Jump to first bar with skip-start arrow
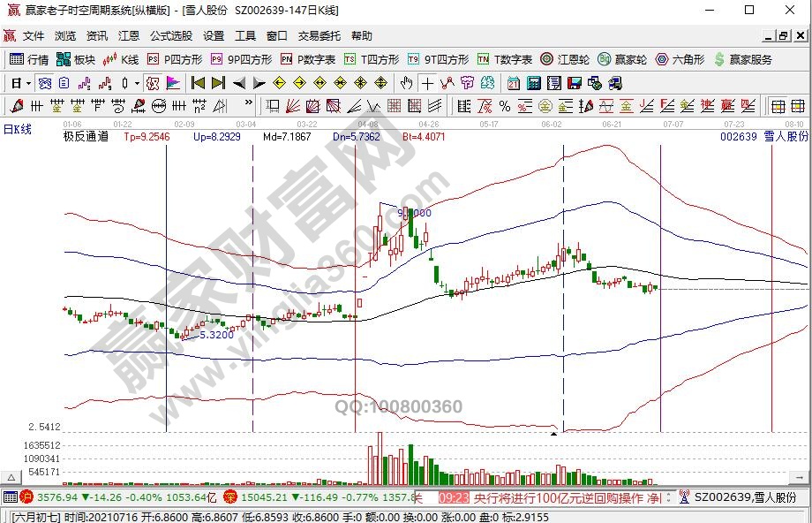 pos(198,83)
